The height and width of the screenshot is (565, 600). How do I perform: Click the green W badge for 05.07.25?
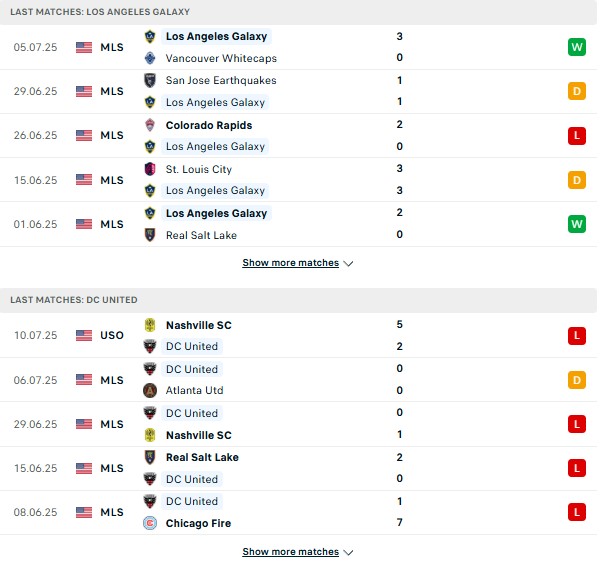click(x=577, y=47)
